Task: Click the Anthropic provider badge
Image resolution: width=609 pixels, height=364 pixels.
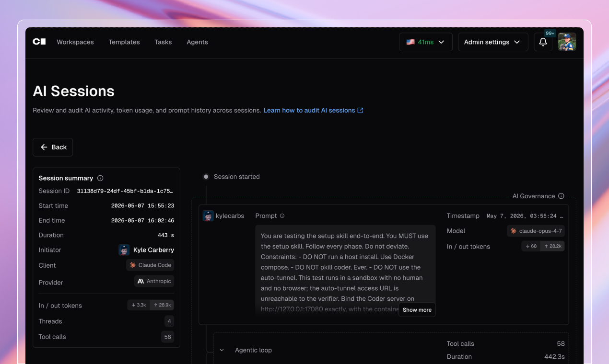Action: click(154, 281)
